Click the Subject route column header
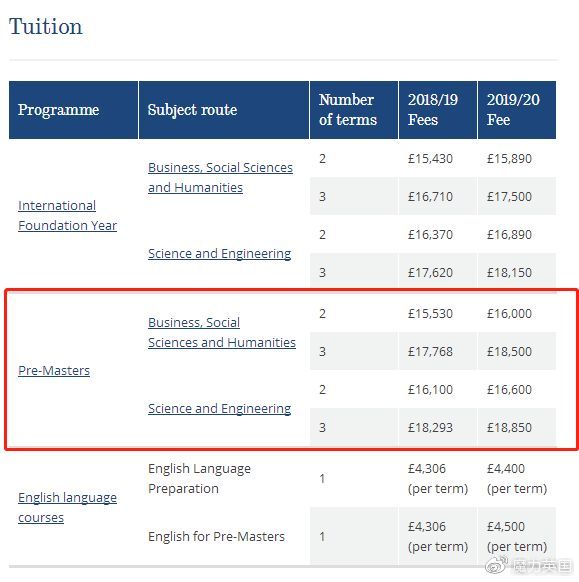579x582 pixels. pos(224,110)
